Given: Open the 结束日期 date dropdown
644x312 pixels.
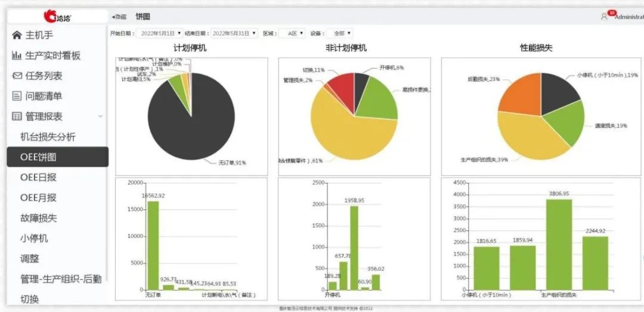Looking at the screenshot, I should (x=234, y=33).
